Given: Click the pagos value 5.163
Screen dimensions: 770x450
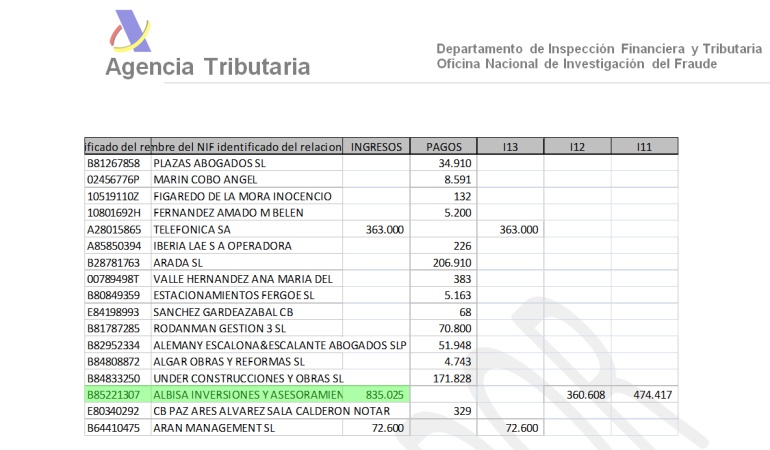Looking at the screenshot, I should [458, 295].
